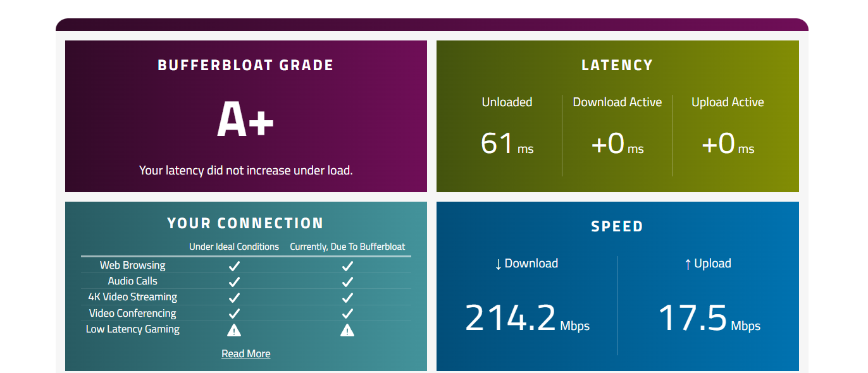Click Low Latency Gaming bufferbloat warning triangle
The image size is (868, 373).
(347, 329)
